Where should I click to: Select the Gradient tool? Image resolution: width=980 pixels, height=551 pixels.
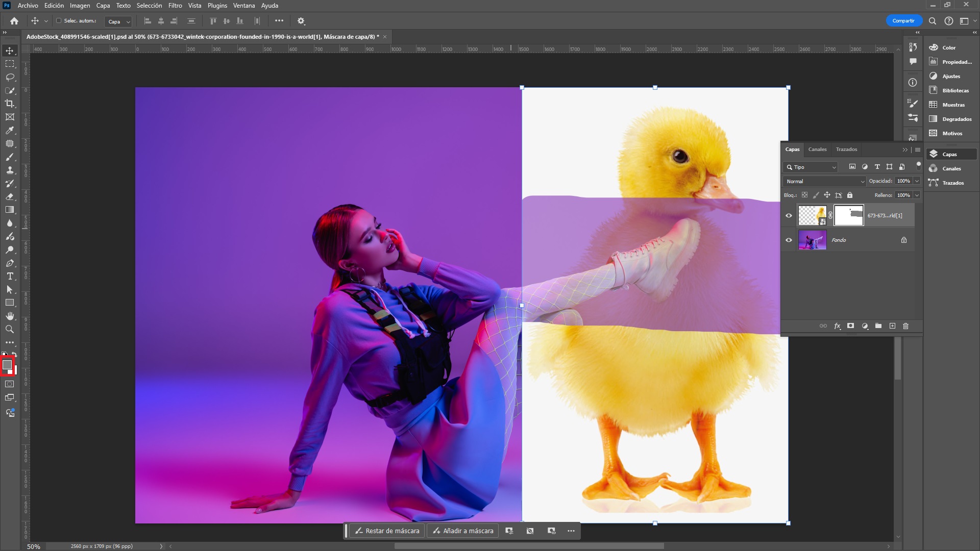point(10,210)
